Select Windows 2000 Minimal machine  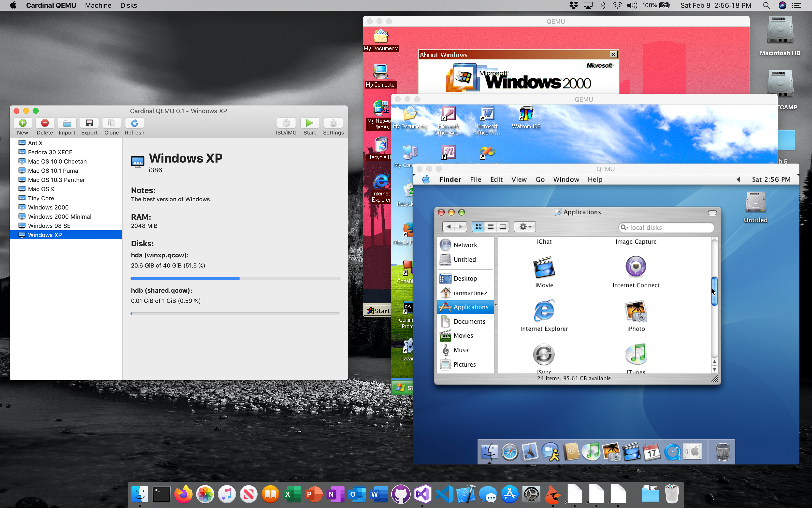pos(66,217)
